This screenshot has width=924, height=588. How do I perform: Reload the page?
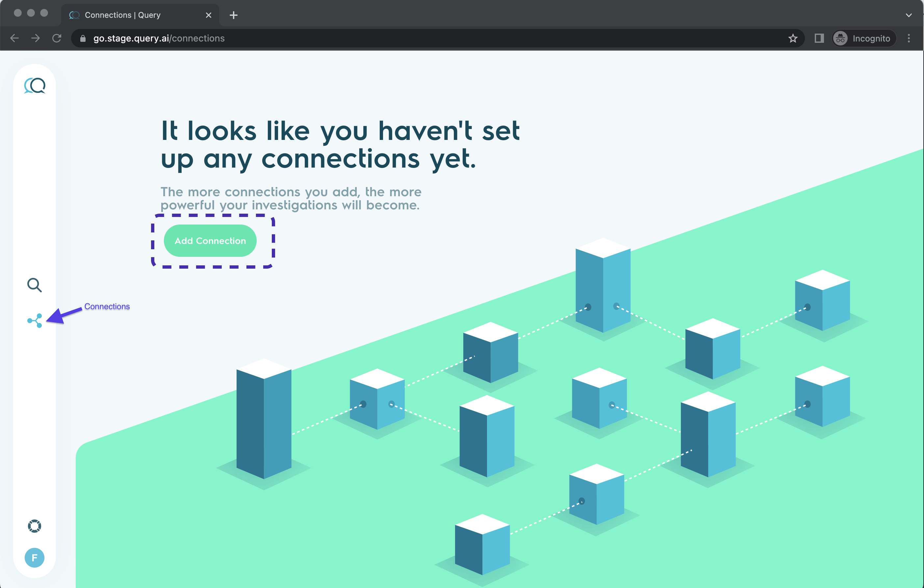click(57, 39)
